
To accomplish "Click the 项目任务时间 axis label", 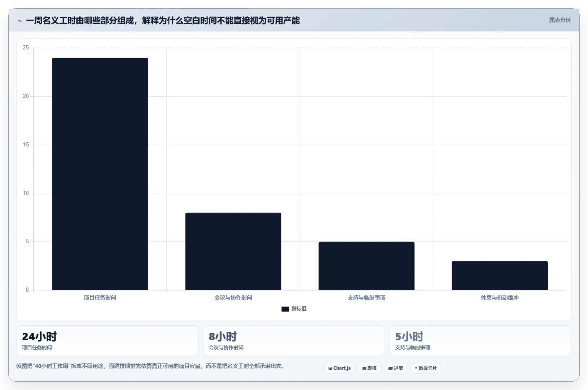I will tap(100, 297).
